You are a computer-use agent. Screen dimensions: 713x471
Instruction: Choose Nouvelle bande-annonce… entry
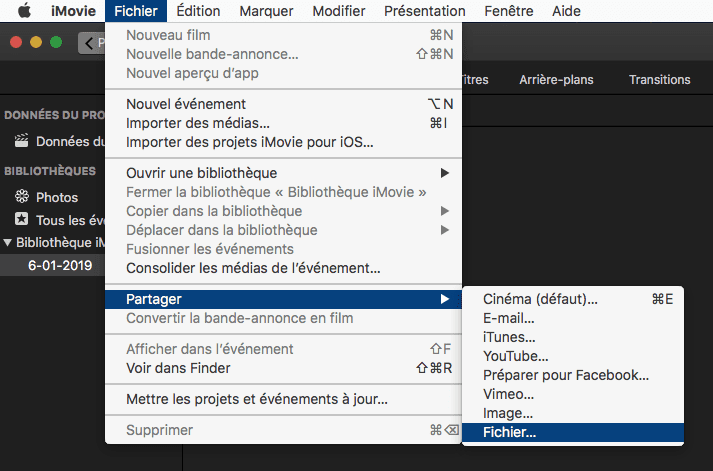click(283, 54)
